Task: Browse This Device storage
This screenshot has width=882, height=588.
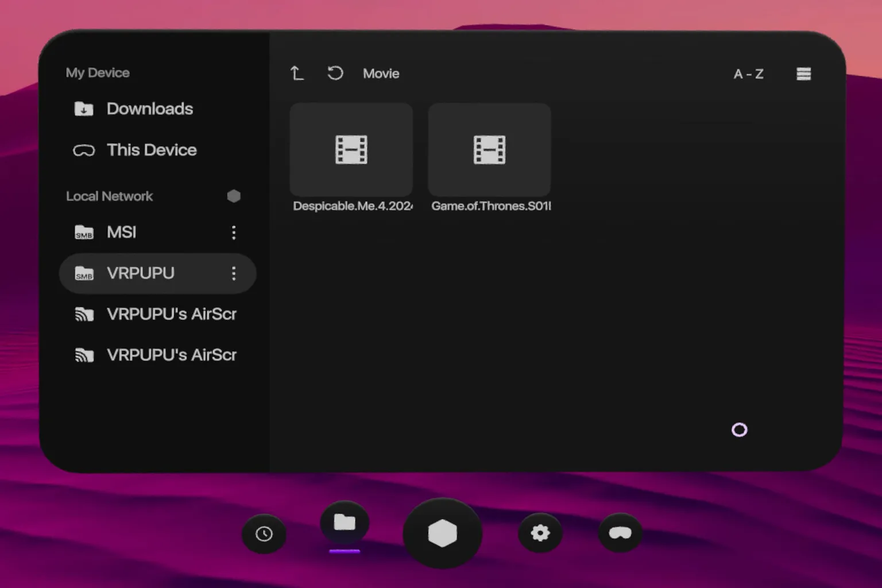Action: 136,150
